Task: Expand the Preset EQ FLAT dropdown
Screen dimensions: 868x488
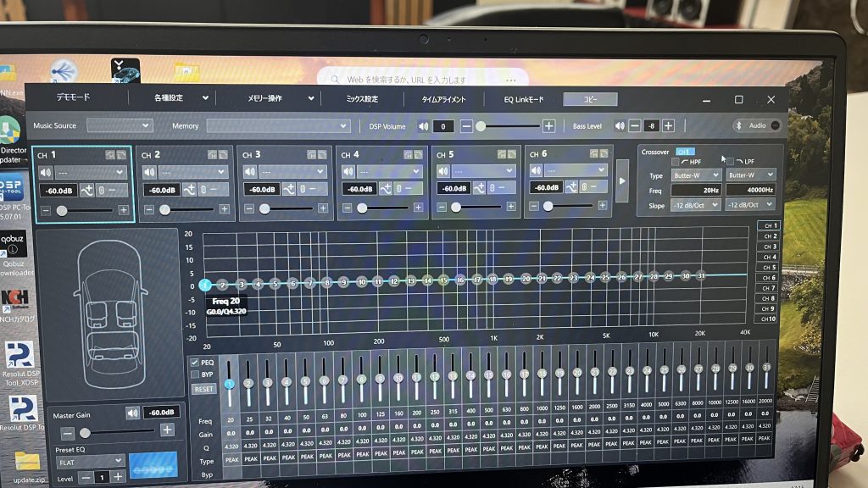Action: (x=90, y=463)
